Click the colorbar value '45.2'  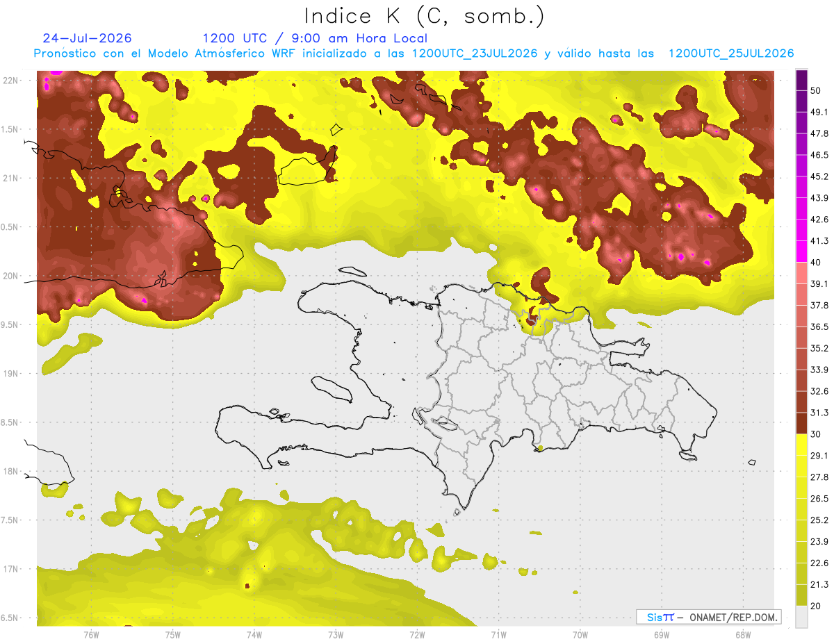819,176
